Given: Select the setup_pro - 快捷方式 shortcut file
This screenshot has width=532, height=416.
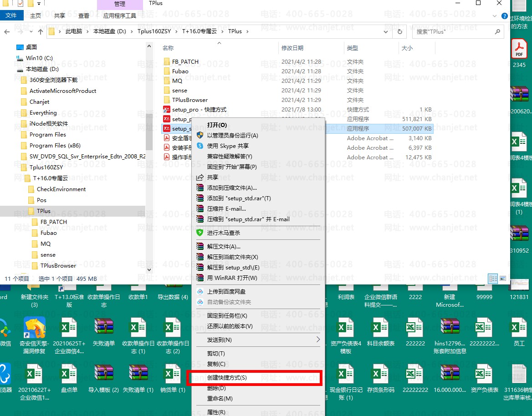Looking at the screenshot, I should pyautogui.click(x=199, y=110).
